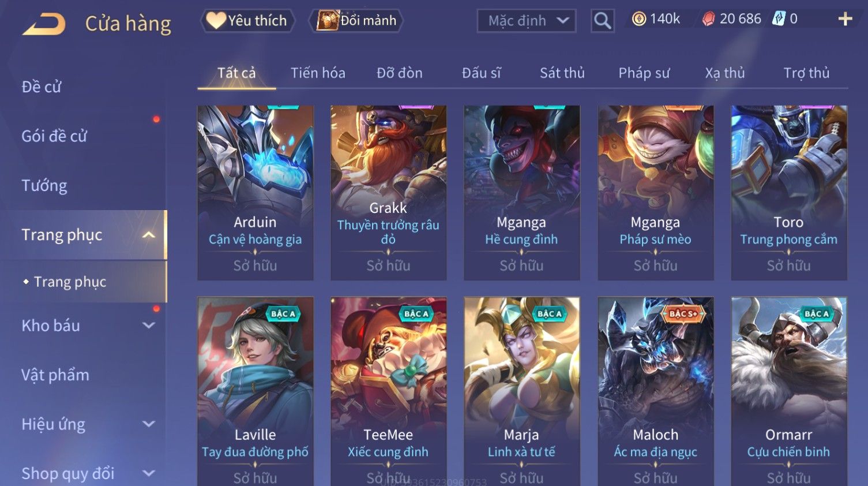Viewport: 868px width, 486px height.
Task: Open the Mặc định sort dropdown
Action: 527,21
